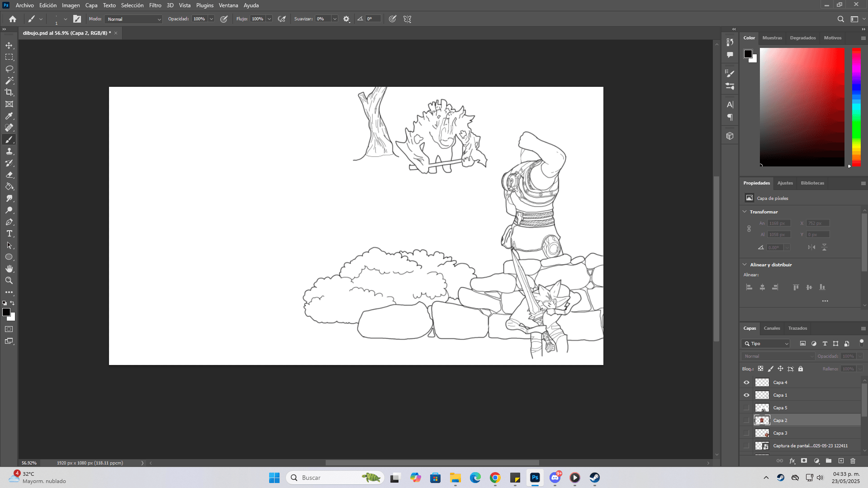Select the Path Selection tool
The image size is (868, 488).
[x=9, y=245]
